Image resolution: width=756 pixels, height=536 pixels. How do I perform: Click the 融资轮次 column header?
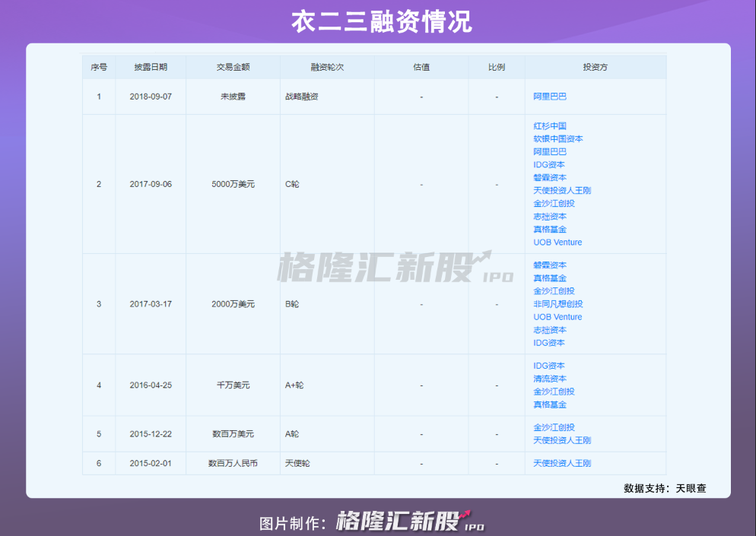(327, 67)
